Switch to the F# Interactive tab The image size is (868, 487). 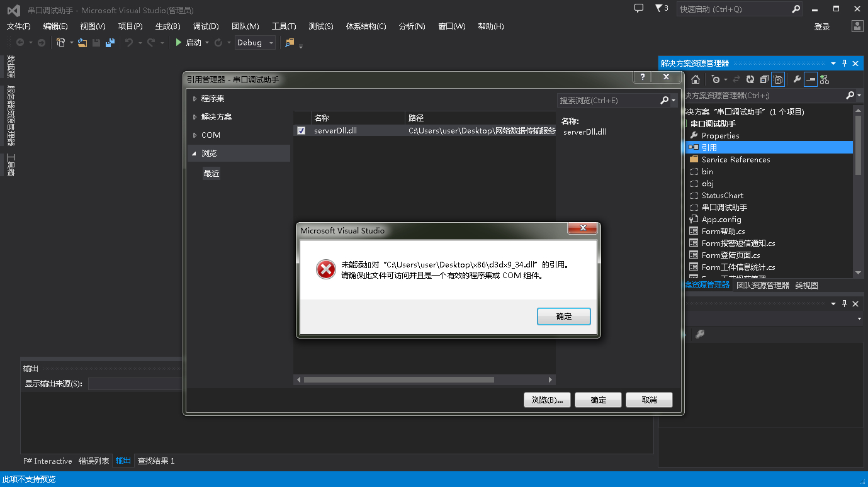tap(48, 461)
